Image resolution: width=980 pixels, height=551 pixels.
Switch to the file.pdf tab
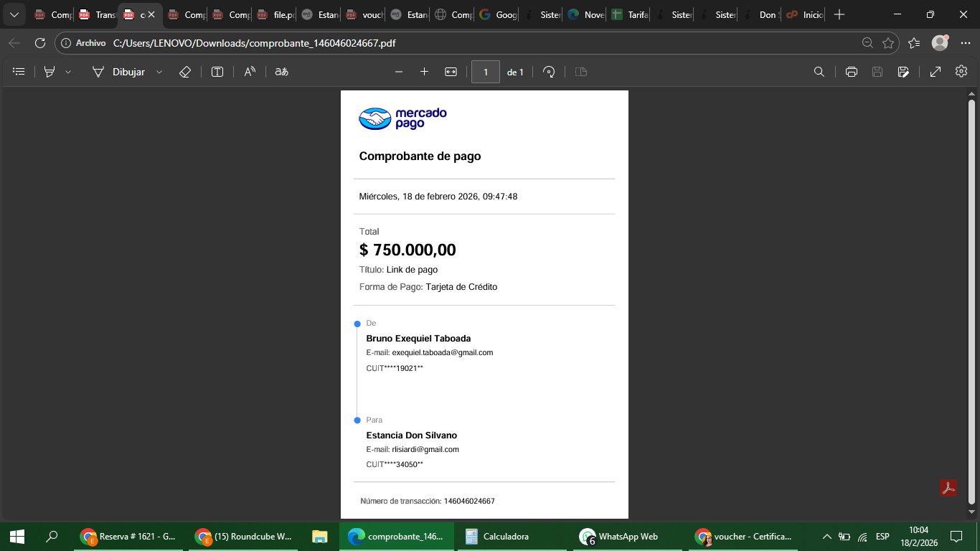[275, 14]
